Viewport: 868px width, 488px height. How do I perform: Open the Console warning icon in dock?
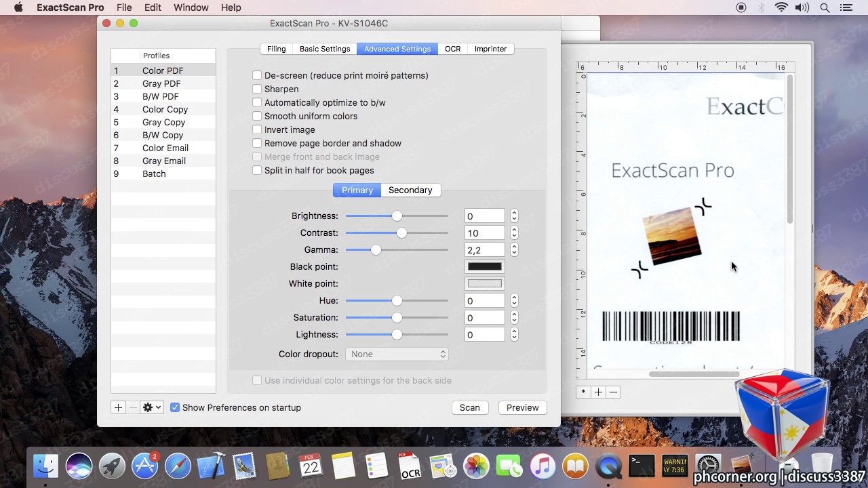click(674, 466)
